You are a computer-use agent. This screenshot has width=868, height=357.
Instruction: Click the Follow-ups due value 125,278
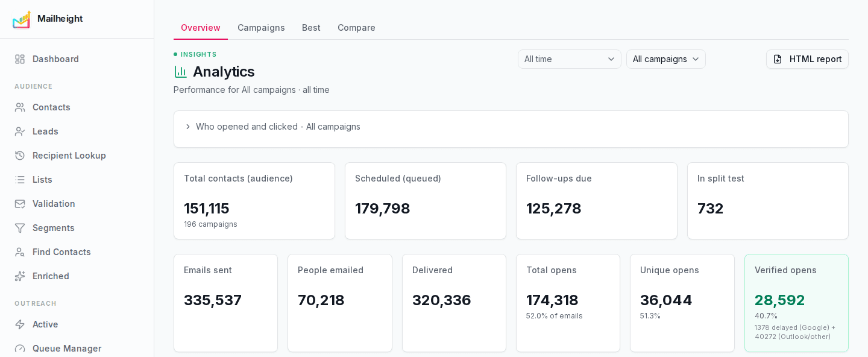(553, 209)
